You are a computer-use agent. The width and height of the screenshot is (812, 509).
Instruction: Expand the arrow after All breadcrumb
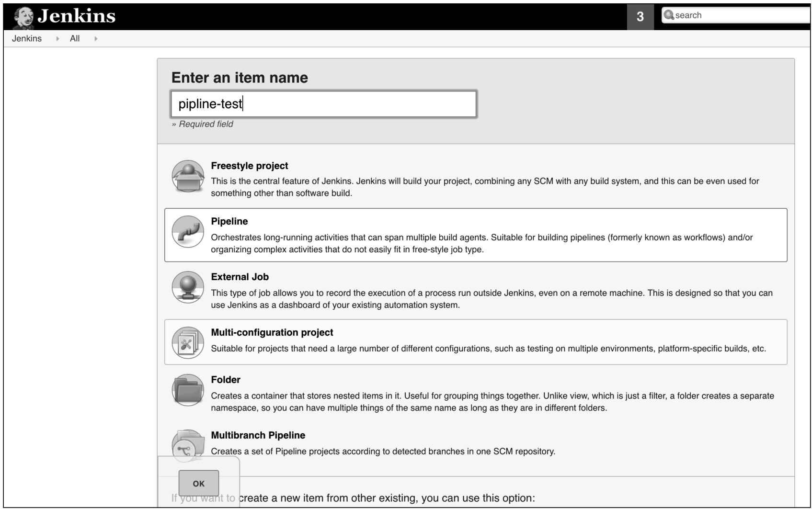point(96,39)
